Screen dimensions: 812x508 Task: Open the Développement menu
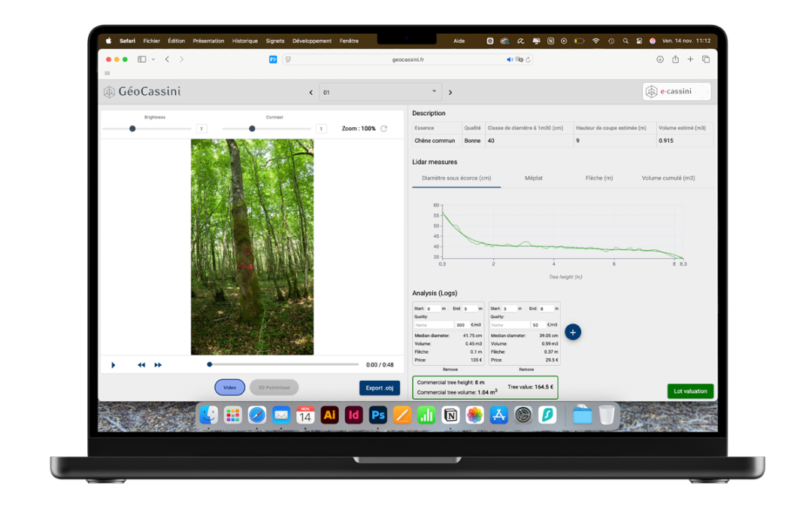pyautogui.click(x=312, y=41)
